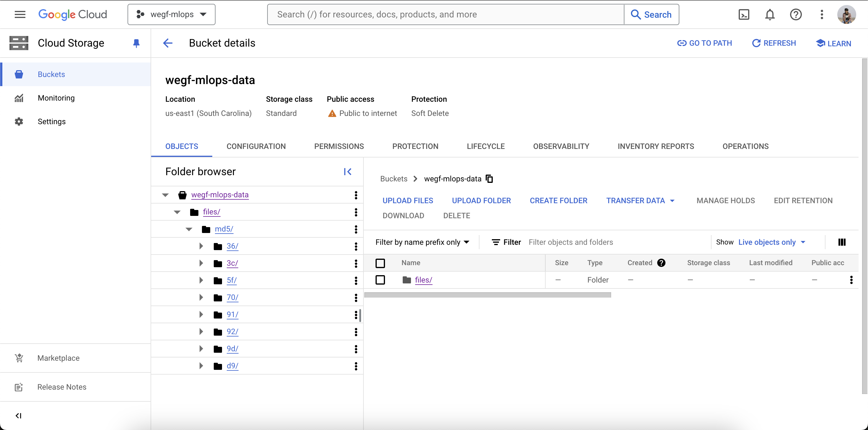Image resolution: width=868 pixels, height=430 pixels.
Task: Expand the 36/ folder in the tree
Action: tap(201, 246)
